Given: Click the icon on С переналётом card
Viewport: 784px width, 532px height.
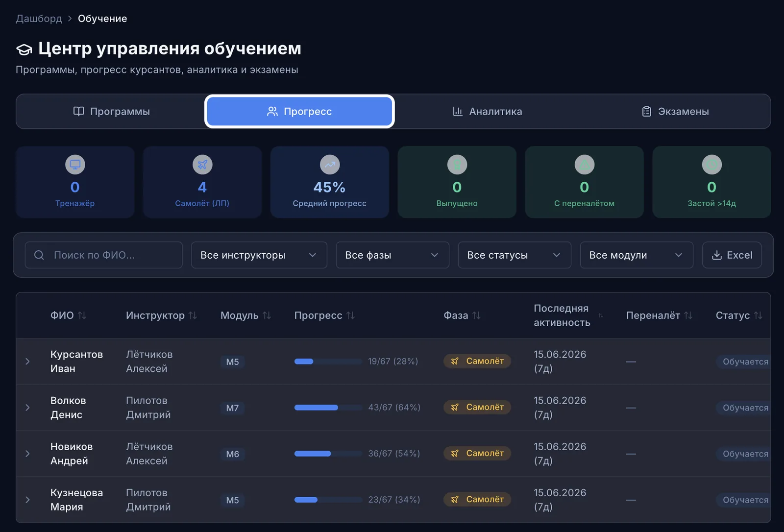Looking at the screenshot, I should pyautogui.click(x=585, y=165).
